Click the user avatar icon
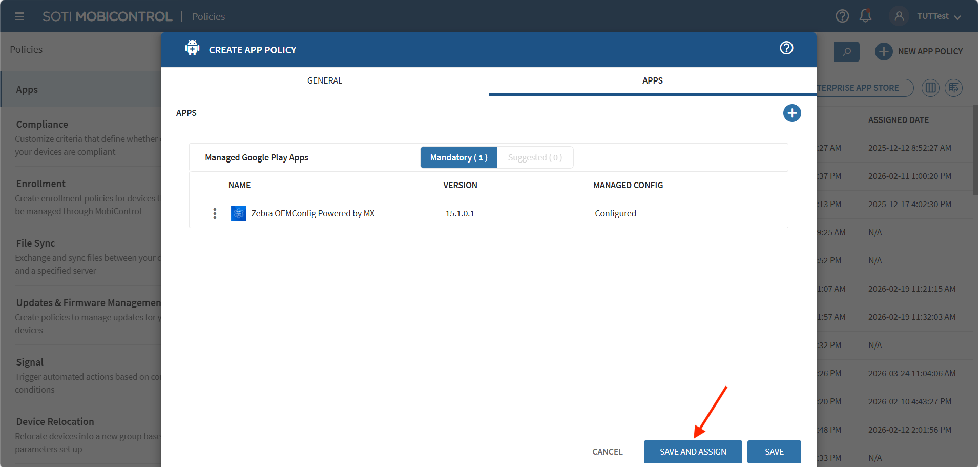Image resolution: width=980 pixels, height=467 pixels. [899, 16]
